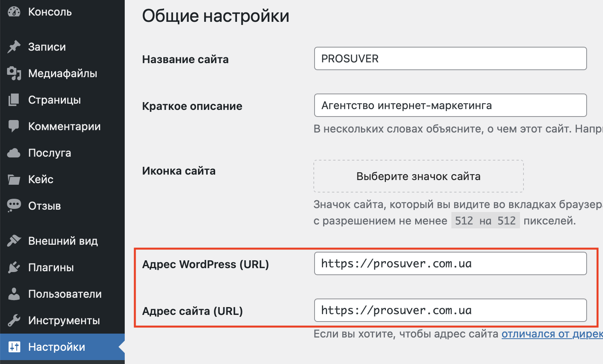
Task: Open the Отзыв section
Action: [44, 205]
